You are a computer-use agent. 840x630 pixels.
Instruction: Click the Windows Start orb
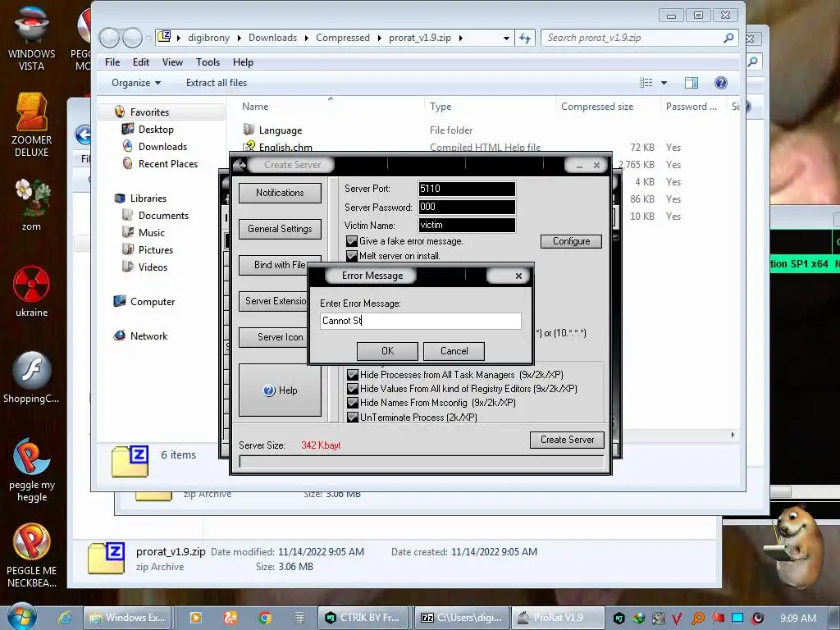point(21,617)
